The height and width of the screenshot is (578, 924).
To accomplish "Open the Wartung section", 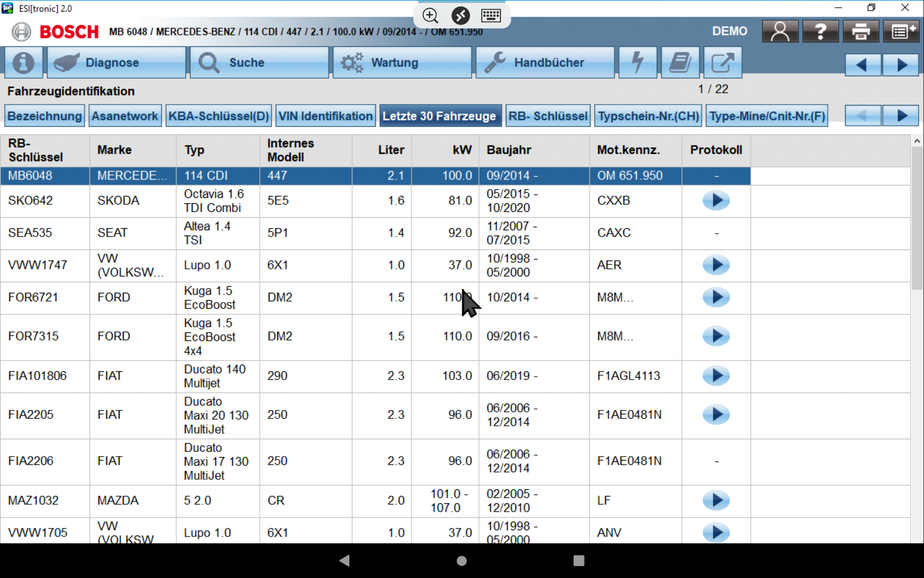I will tap(402, 63).
